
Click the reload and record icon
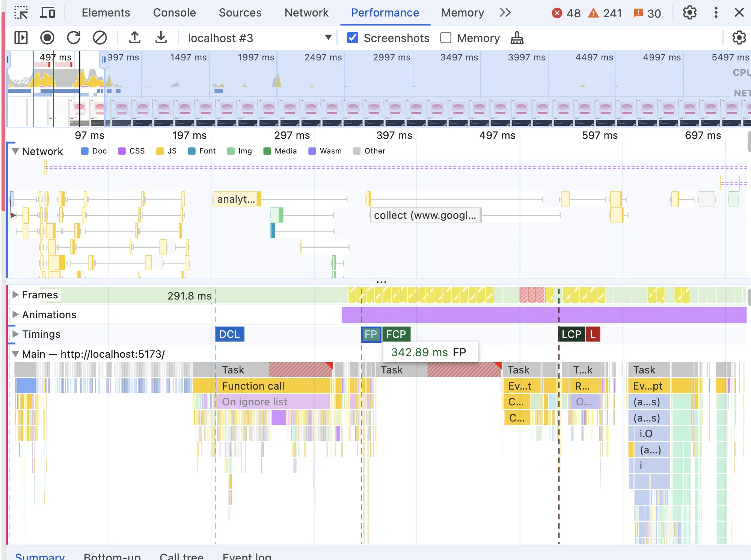(x=74, y=38)
